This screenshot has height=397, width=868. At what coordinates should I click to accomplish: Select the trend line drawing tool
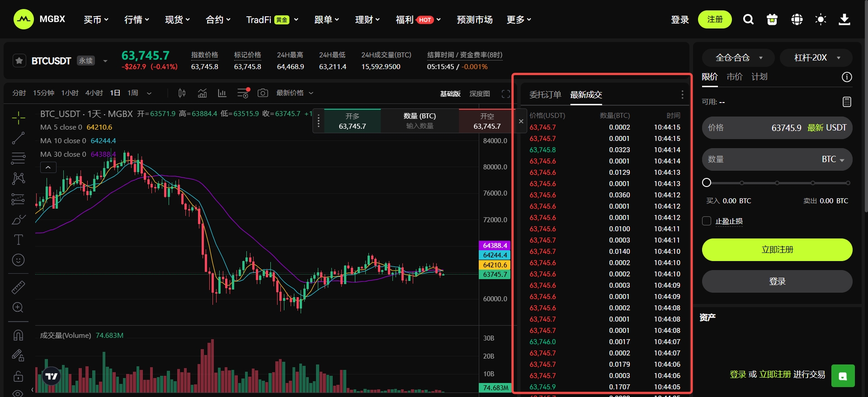(x=18, y=138)
